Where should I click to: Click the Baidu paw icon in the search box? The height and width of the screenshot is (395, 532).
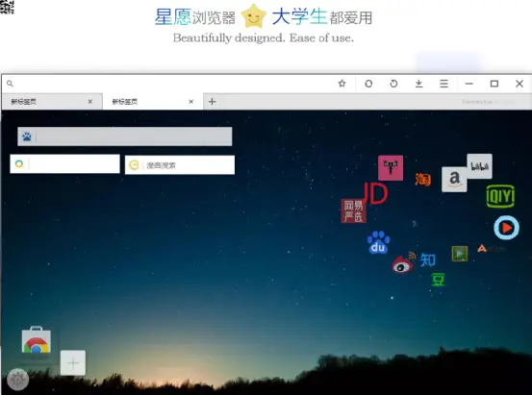point(27,136)
